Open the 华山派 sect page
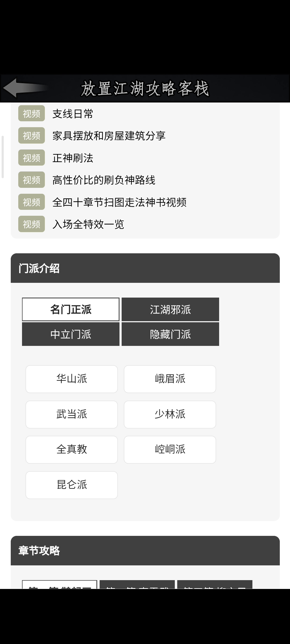The image size is (290, 644). (x=72, y=379)
